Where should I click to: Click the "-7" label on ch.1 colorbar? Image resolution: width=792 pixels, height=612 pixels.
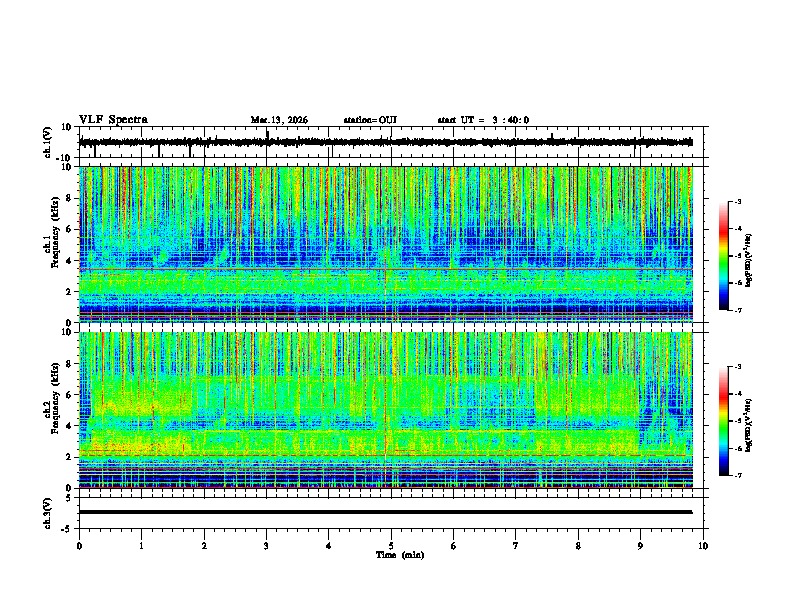(x=737, y=310)
